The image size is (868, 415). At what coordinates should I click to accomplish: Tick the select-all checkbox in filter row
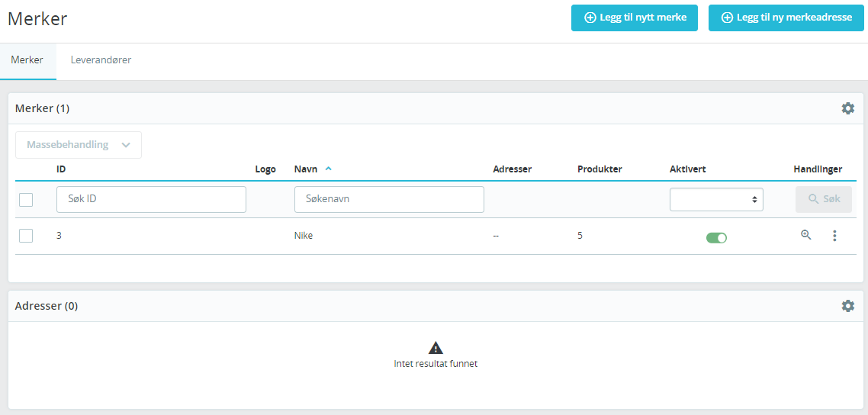[x=26, y=200]
